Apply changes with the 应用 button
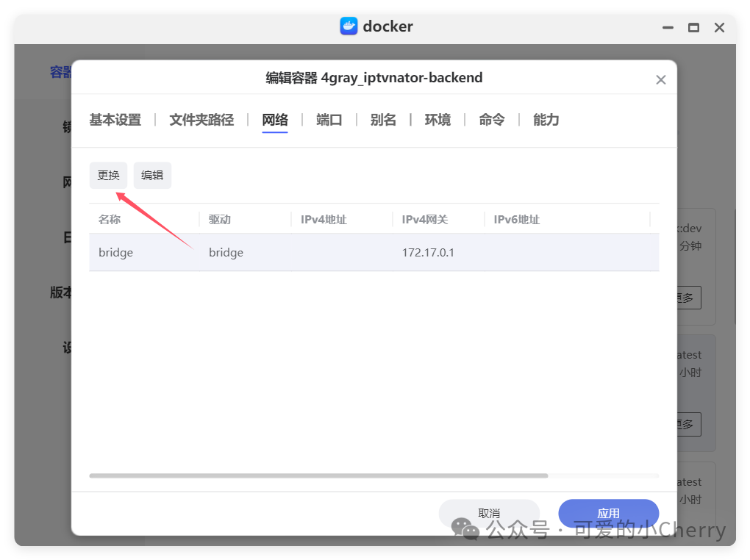The width and height of the screenshot is (750, 560). coord(608,513)
